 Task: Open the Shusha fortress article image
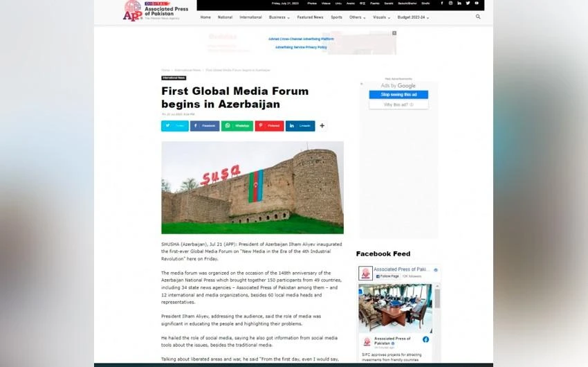[x=252, y=188]
